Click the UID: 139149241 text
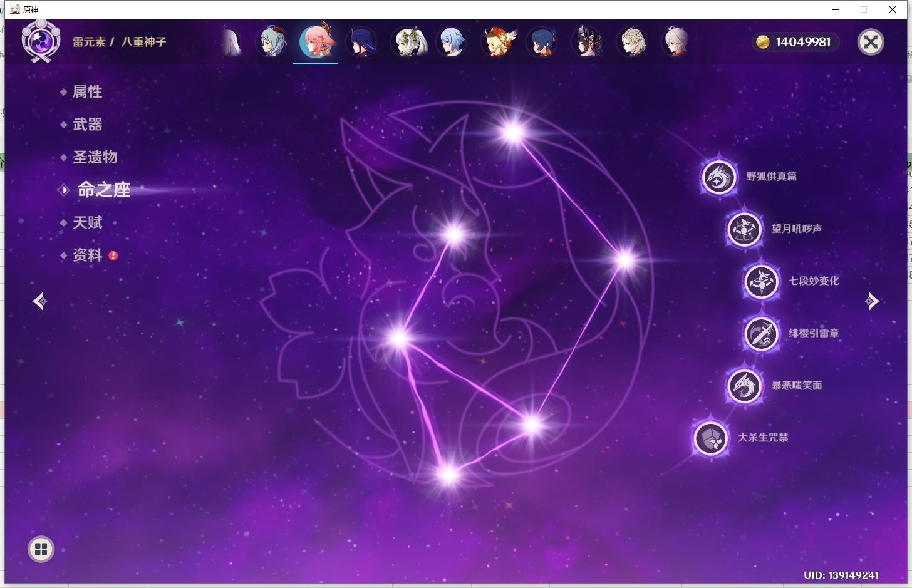The height and width of the screenshot is (588, 912). pos(841,575)
